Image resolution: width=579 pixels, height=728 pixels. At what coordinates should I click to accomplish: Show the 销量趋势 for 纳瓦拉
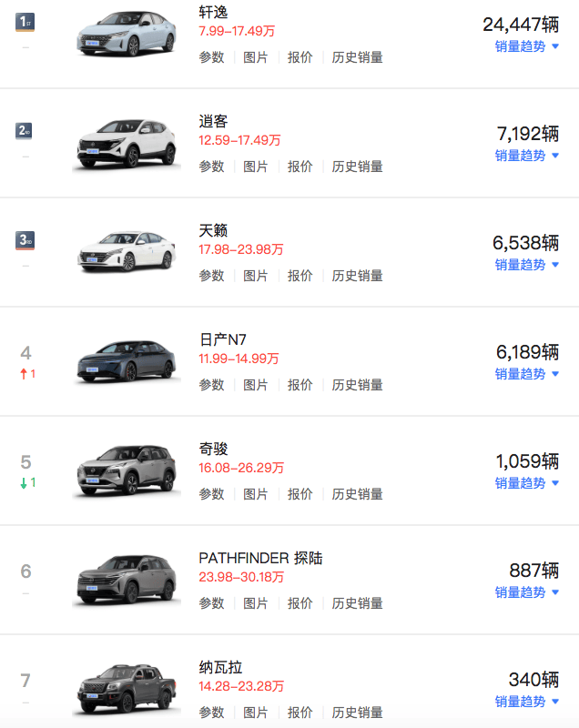[x=527, y=702]
